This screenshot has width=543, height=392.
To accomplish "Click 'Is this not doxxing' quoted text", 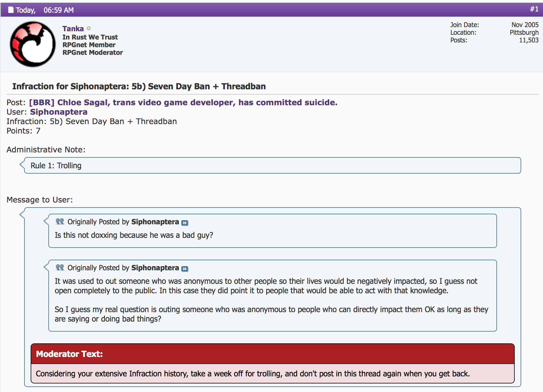I will [x=134, y=235].
